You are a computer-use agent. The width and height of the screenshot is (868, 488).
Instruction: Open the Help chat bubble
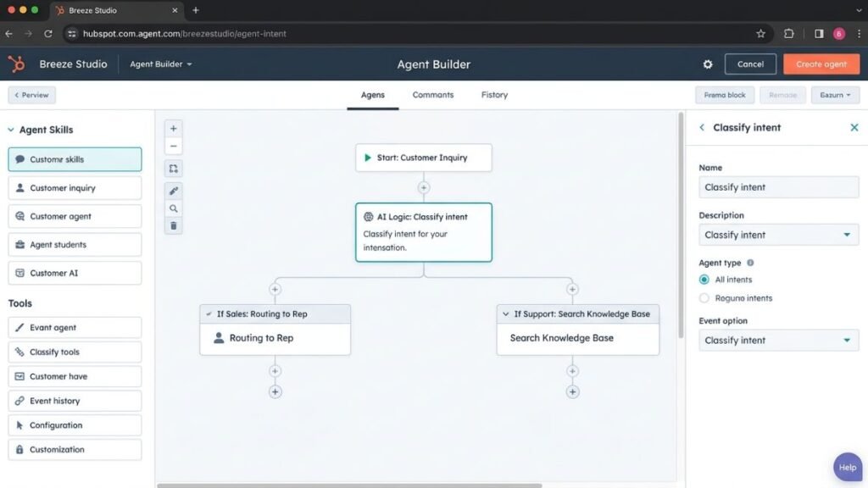coord(848,468)
